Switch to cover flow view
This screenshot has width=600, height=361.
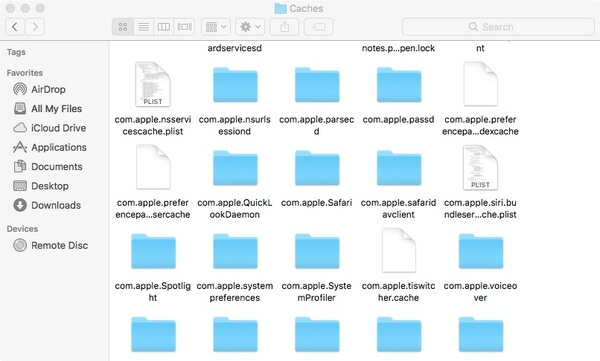point(184,27)
